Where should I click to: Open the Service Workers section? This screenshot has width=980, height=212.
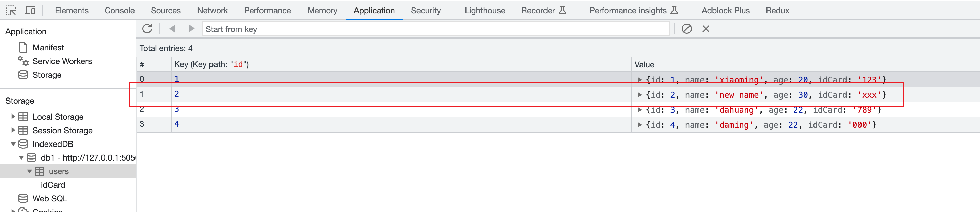coord(62,61)
